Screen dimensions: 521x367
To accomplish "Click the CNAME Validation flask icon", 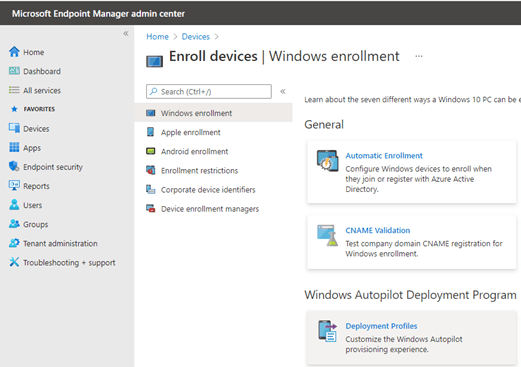I will click(327, 235).
